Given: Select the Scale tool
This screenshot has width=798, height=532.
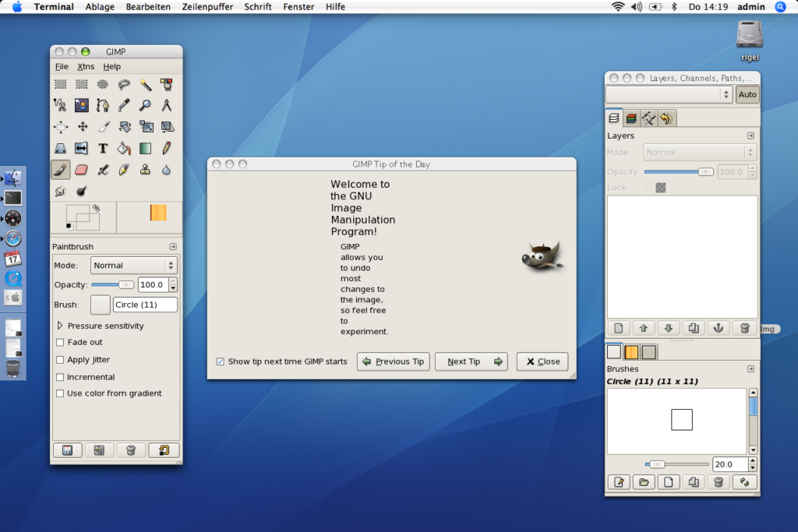Looking at the screenshot, I should coord(145,127).
